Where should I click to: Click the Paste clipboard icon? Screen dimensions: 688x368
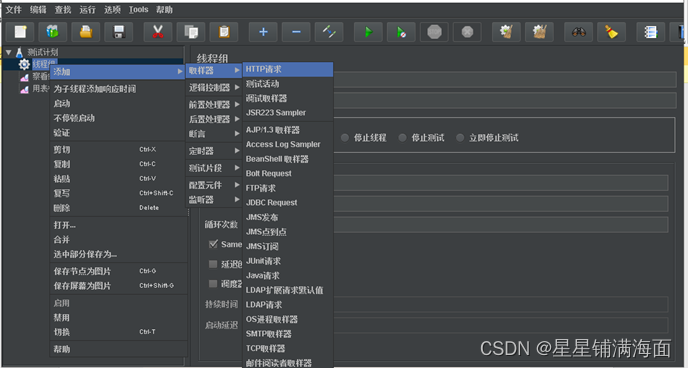click(x=224, y=32)
